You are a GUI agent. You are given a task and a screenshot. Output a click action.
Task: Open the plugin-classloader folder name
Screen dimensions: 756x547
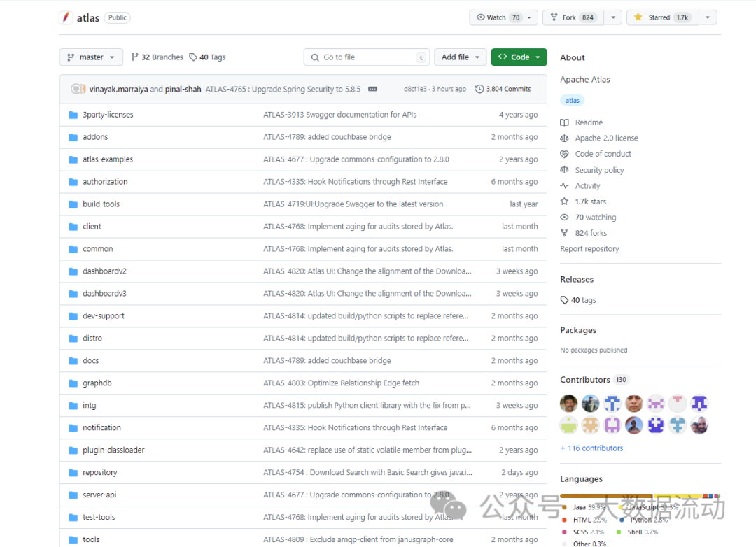(113, 450)
